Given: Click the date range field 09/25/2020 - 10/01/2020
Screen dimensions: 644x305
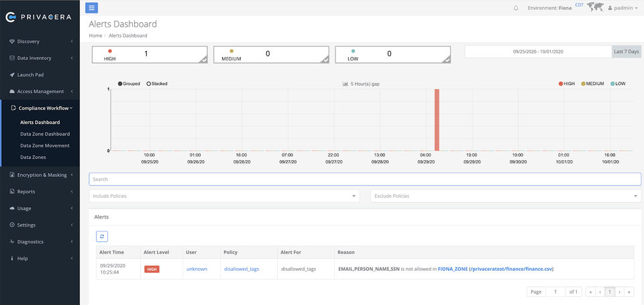Looking at the screenshot, I should pos(538,52).
